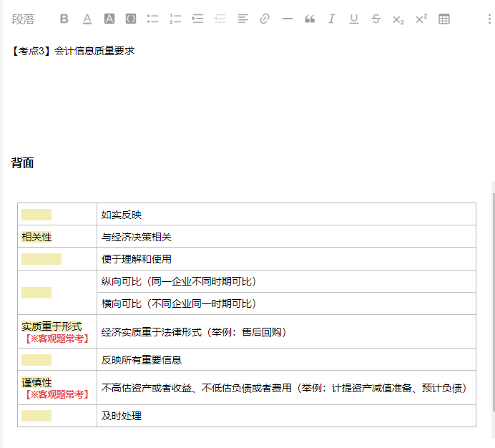
Task: Click the 纵向可比 row text
Action: click(179, 281)
